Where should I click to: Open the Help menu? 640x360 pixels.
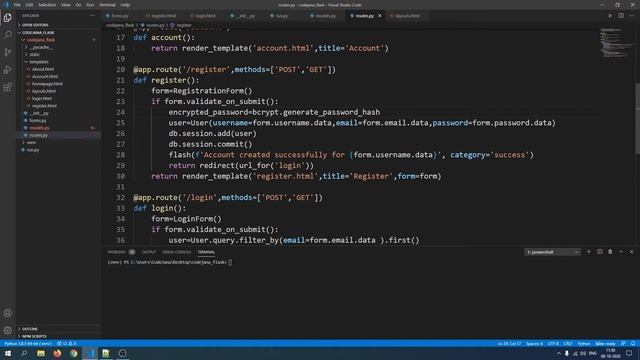(125, 5)
